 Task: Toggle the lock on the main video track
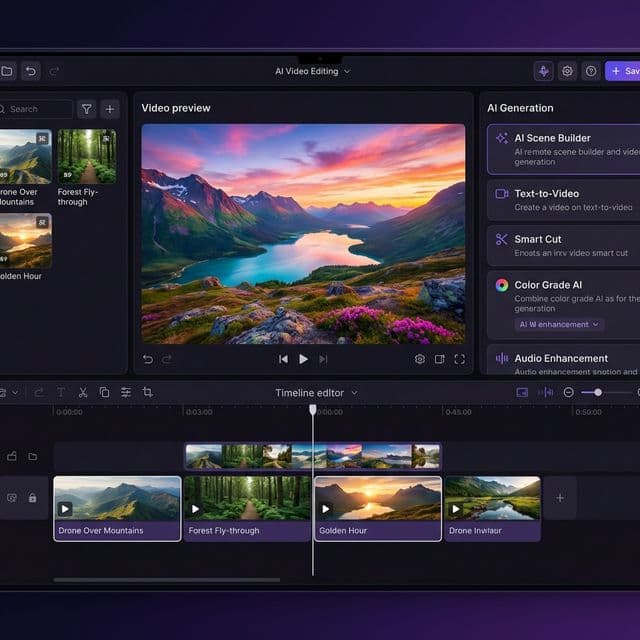tap(32, 497)
